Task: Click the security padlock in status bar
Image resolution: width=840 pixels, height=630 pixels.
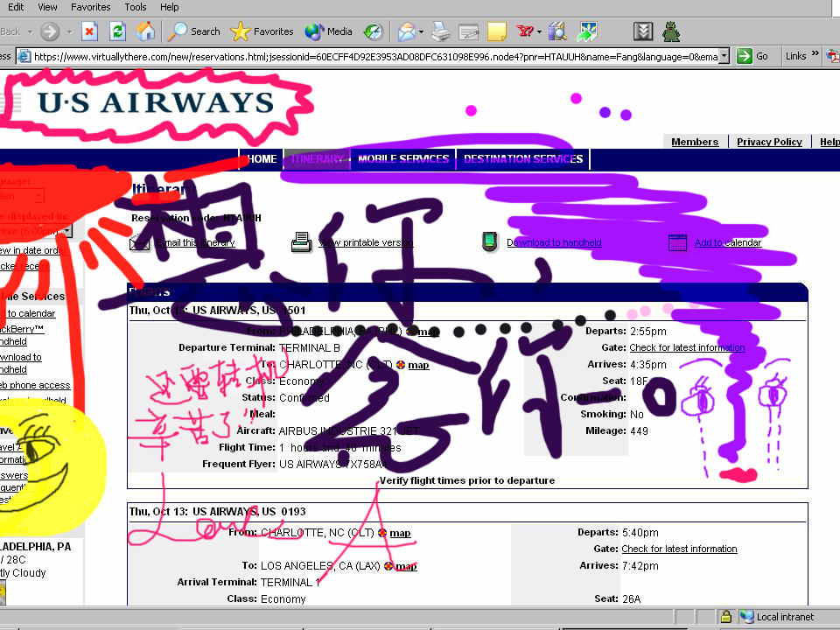Action: [726, 617]
